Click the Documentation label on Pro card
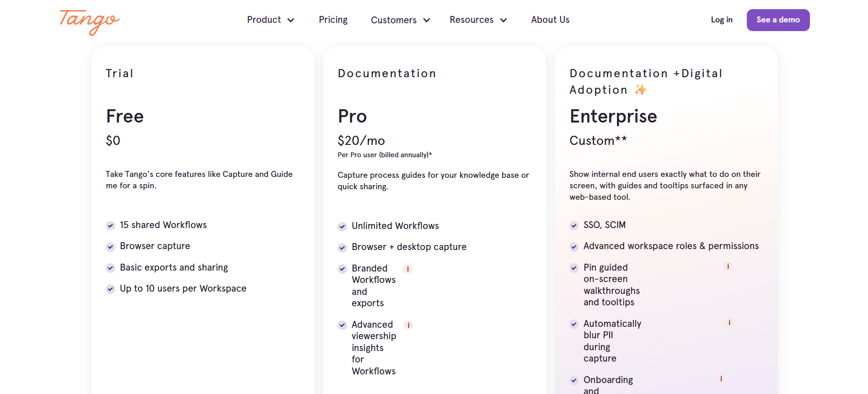 pos(387,74)
